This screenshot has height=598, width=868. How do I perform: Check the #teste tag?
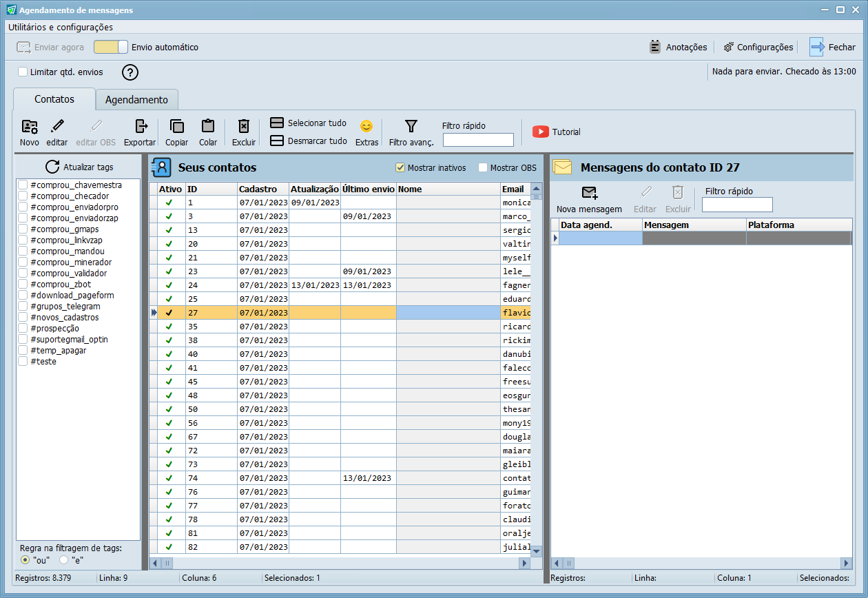23,361
